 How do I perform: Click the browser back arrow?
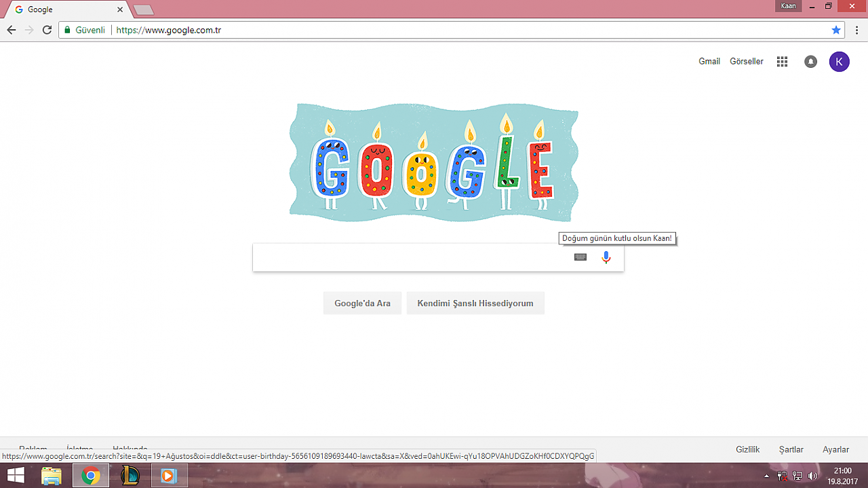click(x=12, y=30)
